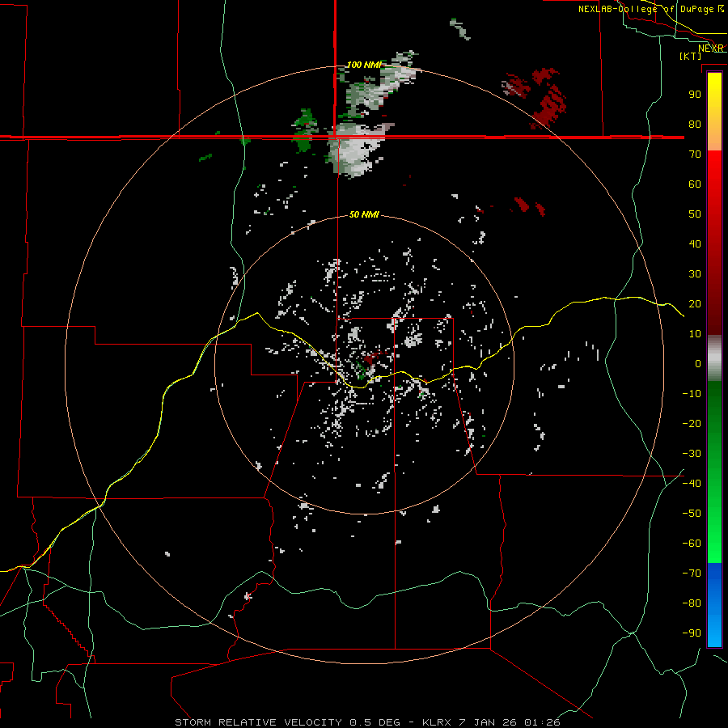Click the -50 value on the velocity scale
The image size is (728, 728).
tap(692, 514)
